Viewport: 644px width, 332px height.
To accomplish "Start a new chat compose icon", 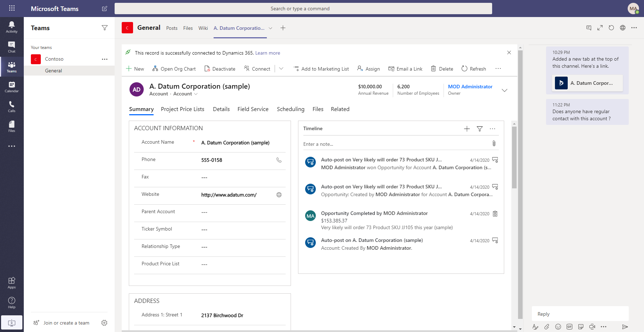I will tap(105, 9).
